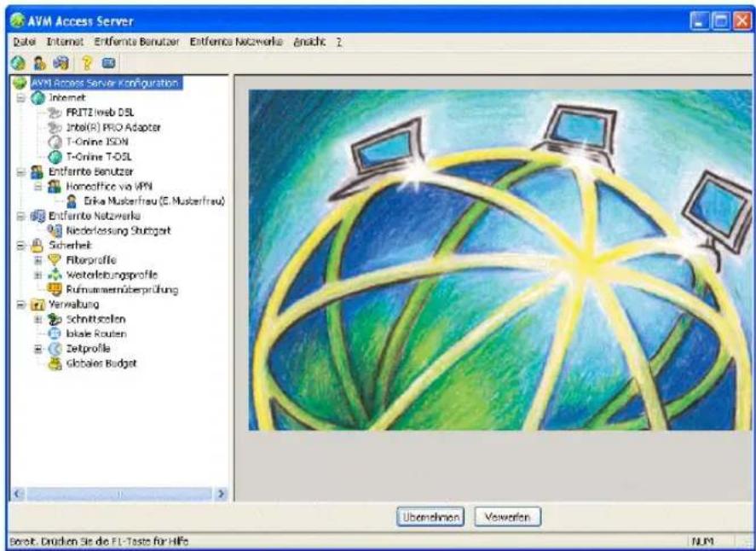Expand the Weiterleitungsprofile node
The image size is (756, 551).
(x=38, y=275)
